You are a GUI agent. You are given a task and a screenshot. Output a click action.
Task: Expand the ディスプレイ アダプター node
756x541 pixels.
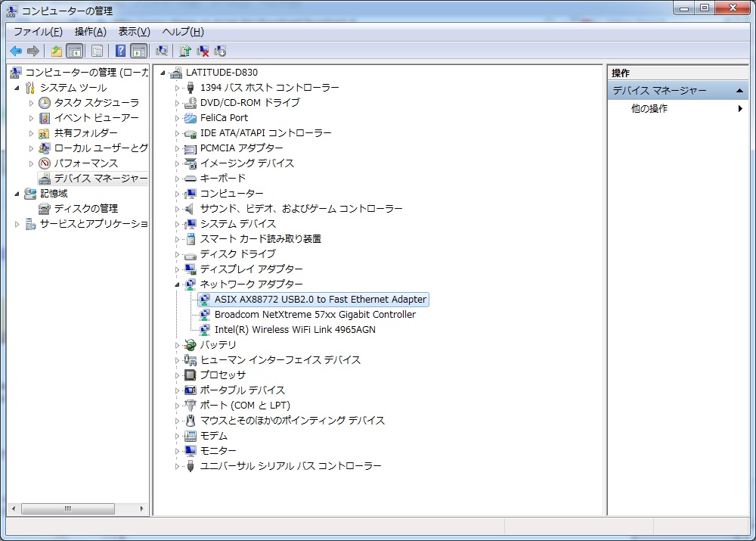[x=178, y=269]
